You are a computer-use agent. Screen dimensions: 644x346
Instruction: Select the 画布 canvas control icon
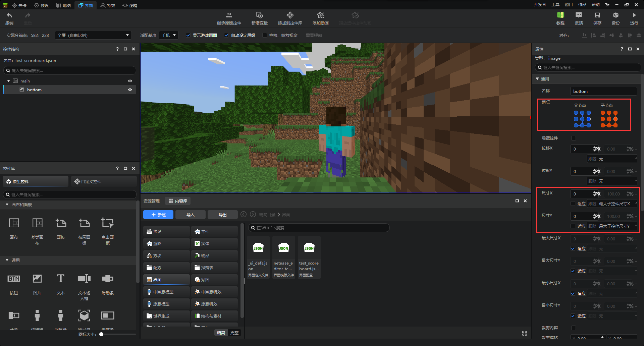pos(14,223)
